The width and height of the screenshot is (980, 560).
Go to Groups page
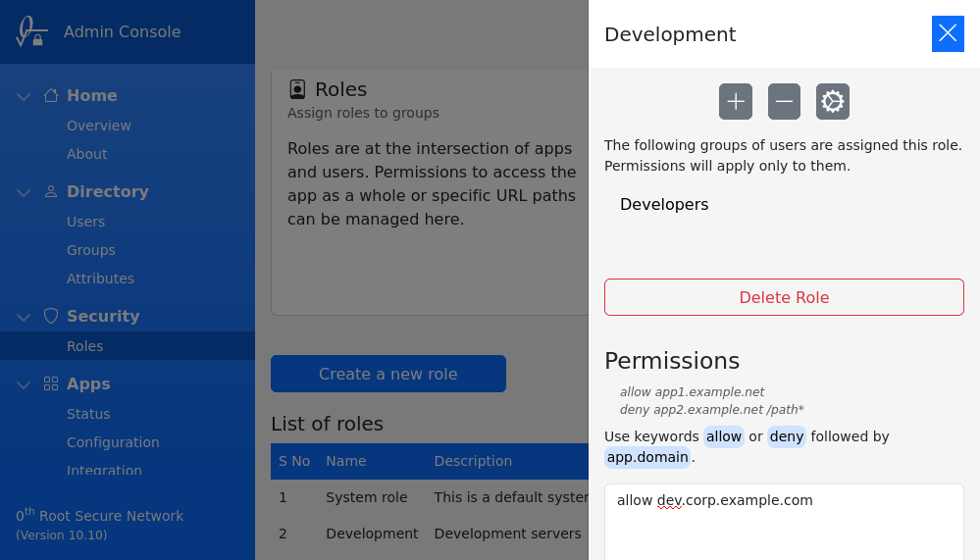tap(91, 250)
